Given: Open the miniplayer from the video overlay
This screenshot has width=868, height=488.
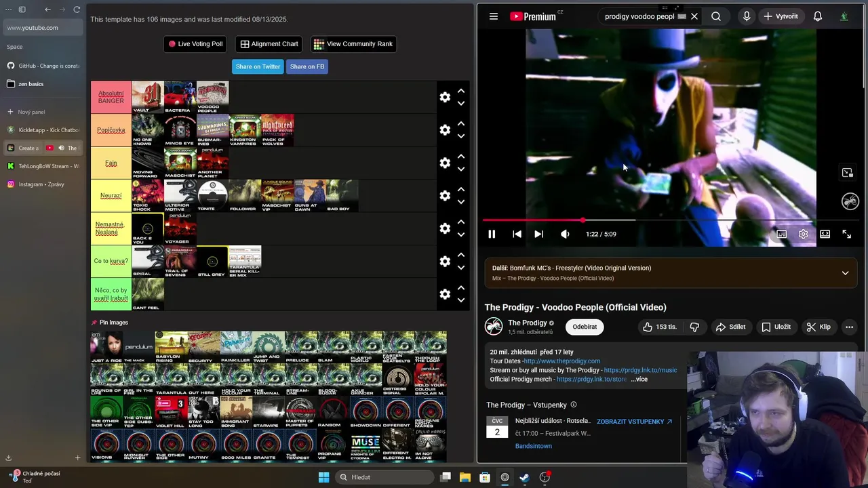Looking at the screenshot, I should click(848, 173).
